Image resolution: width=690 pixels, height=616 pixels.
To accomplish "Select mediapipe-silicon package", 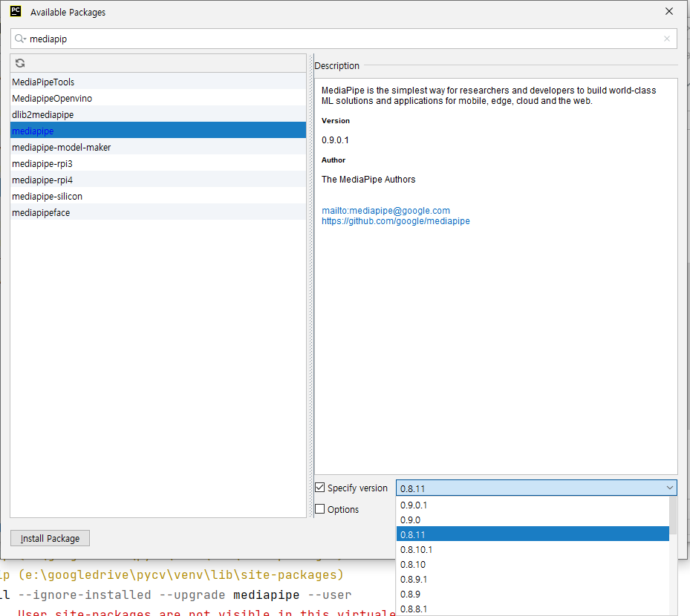I will (x=158, y=196).
